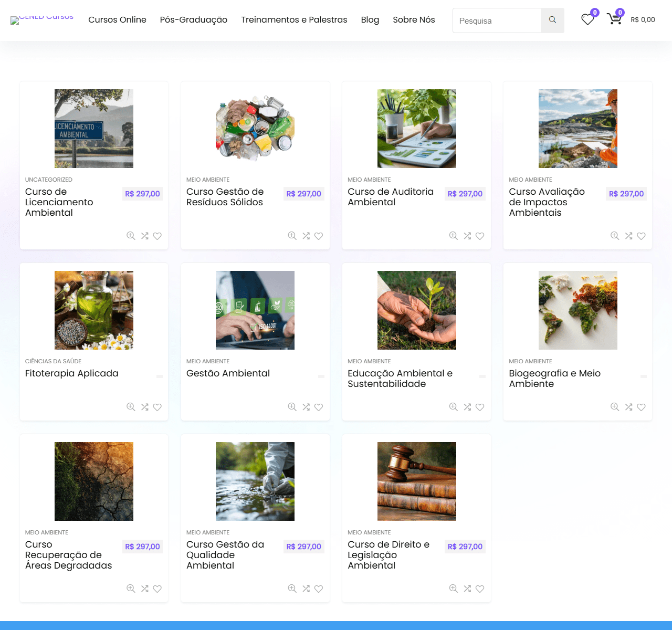Screen dimensions: 672x630
Task: Compare Educação Ambiental e Sustentabilidade course
Action: click(x=467, y=407)
